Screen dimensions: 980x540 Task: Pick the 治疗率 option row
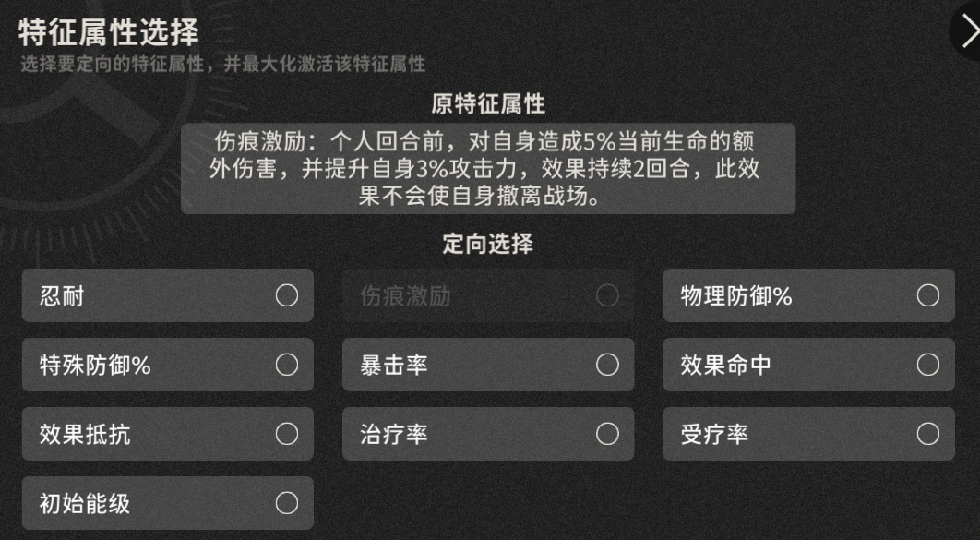coord(488,434)
